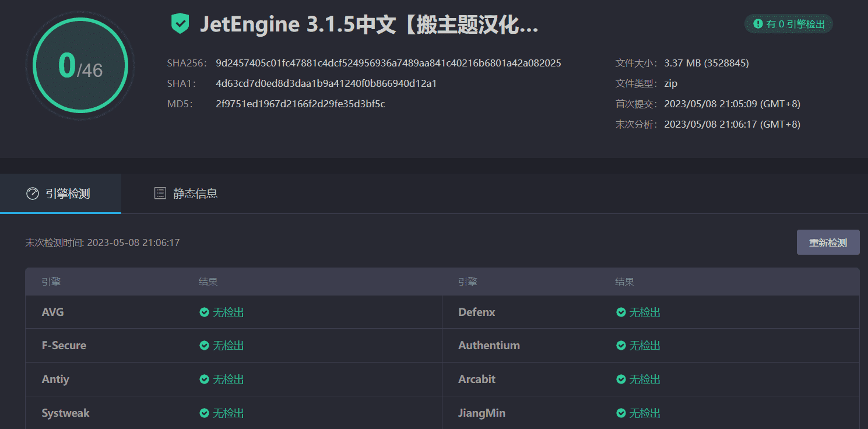This screenshot has height=429, width=868.
Task: Click the green check icon in Authentium row
Action: tap(621, 346)
